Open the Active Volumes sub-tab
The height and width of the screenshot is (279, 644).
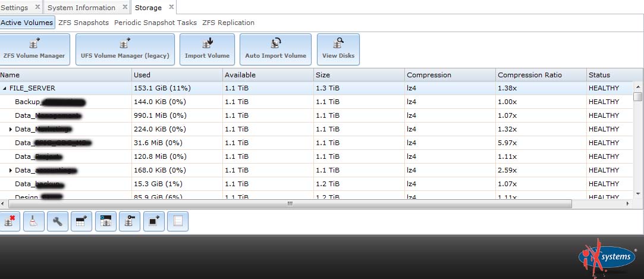coord(27,23)
